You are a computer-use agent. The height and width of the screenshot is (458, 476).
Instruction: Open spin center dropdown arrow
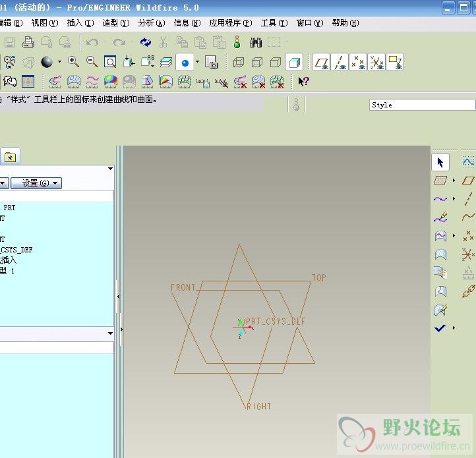[x=197, y=61]
